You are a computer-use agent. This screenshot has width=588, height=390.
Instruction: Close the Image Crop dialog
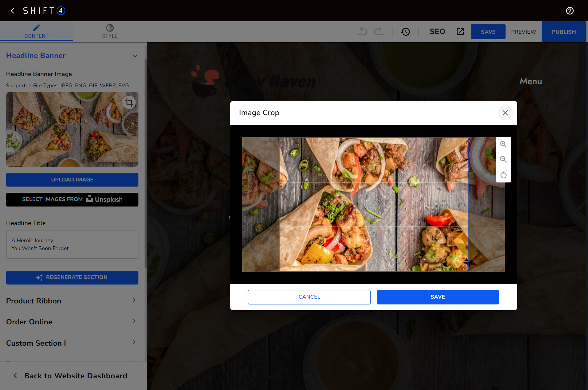point(505,113)
